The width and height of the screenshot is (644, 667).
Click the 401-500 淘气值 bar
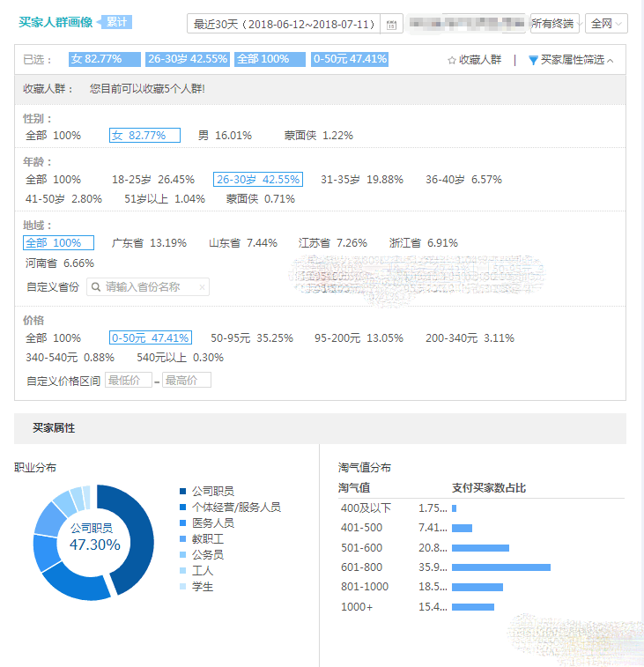point(462,529)
